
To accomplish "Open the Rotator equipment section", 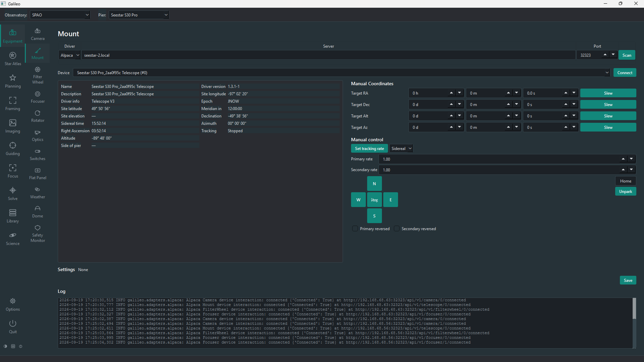I will [38, 116].
